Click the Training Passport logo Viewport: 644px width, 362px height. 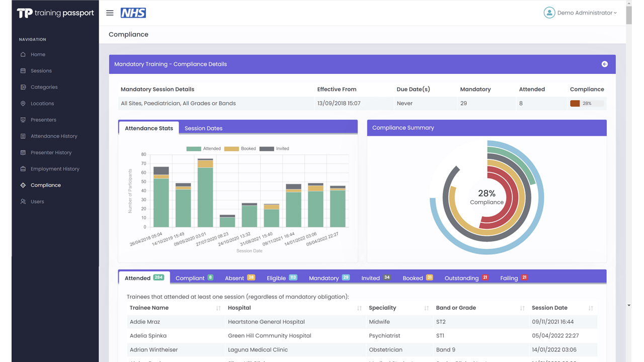coord(55,13)
